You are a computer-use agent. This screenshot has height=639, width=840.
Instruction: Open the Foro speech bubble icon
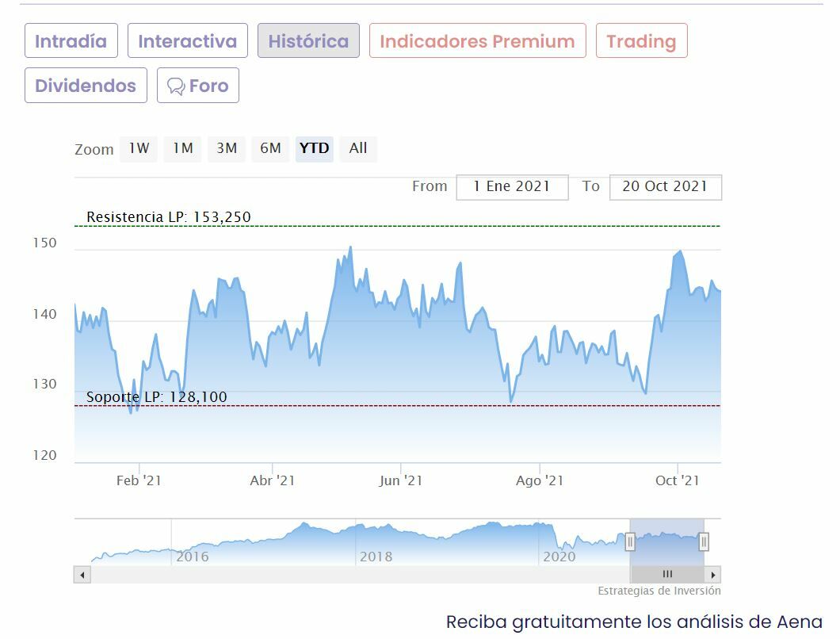(176, 86)
